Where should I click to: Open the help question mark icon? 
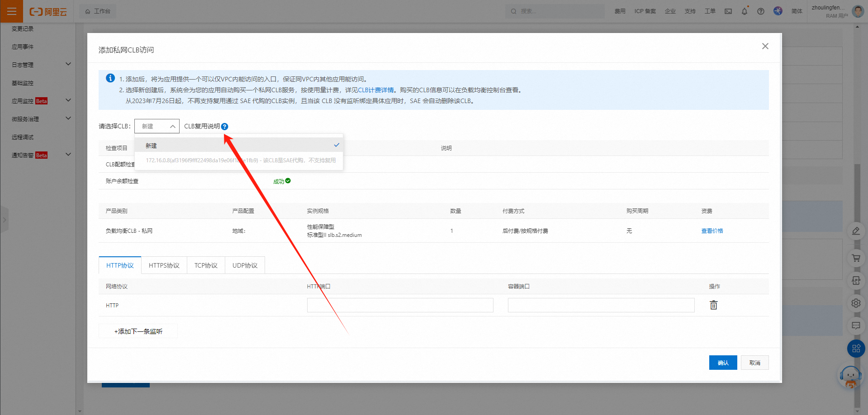(x=761, y=11)
